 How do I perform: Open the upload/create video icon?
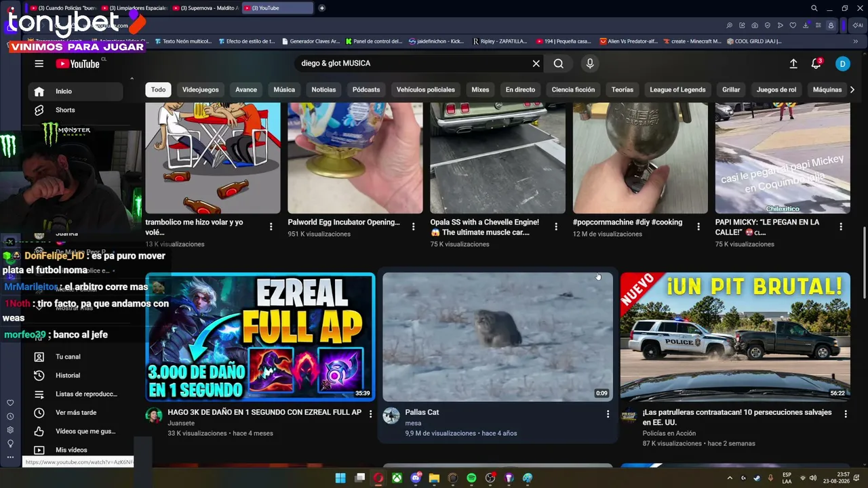coord(793,64)
